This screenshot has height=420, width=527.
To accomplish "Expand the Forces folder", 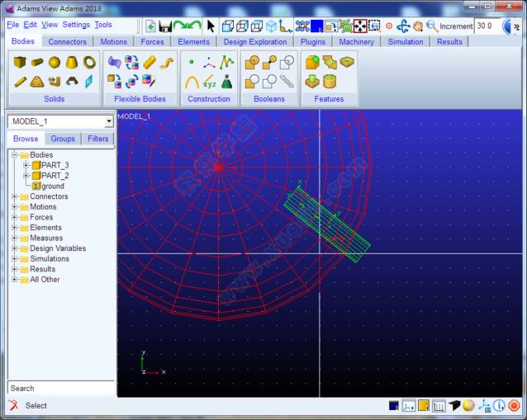I will coord(14,217).
